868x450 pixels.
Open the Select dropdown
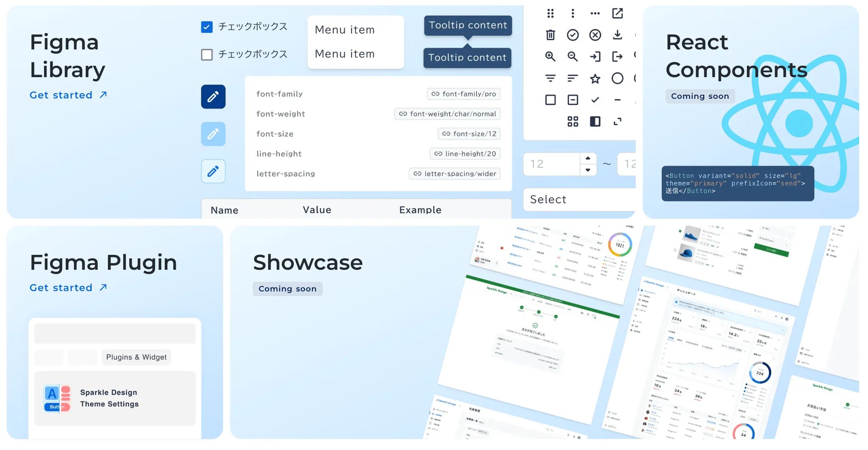pos(579,199)
